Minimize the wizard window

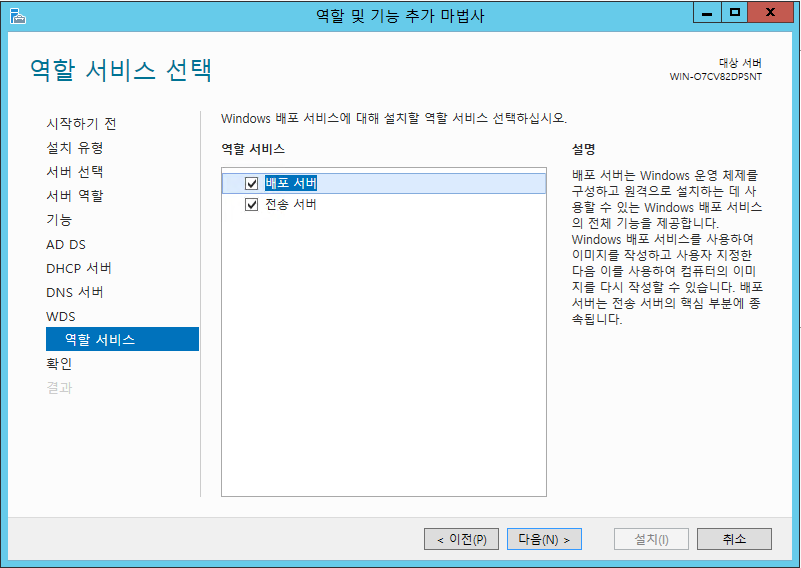pos(707,13)
